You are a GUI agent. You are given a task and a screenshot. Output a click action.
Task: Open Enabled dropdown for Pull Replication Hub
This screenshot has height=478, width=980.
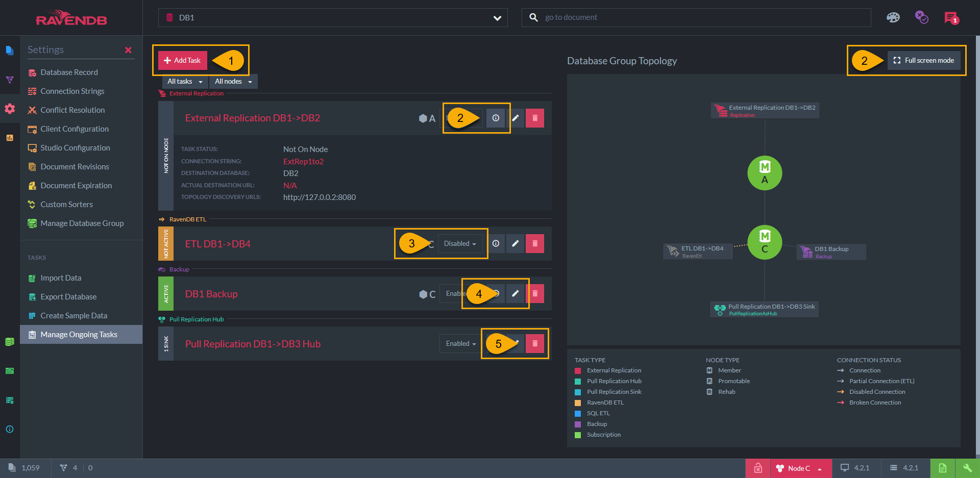coord(461,343)
